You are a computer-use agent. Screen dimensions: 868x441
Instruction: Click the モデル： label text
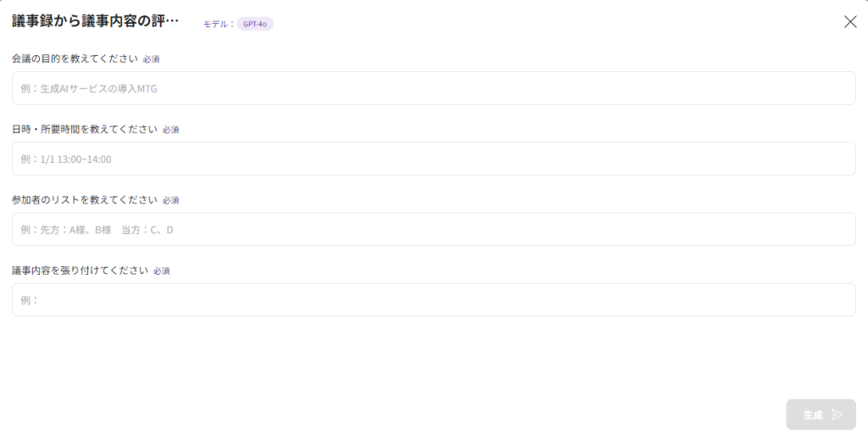(219, 24)
